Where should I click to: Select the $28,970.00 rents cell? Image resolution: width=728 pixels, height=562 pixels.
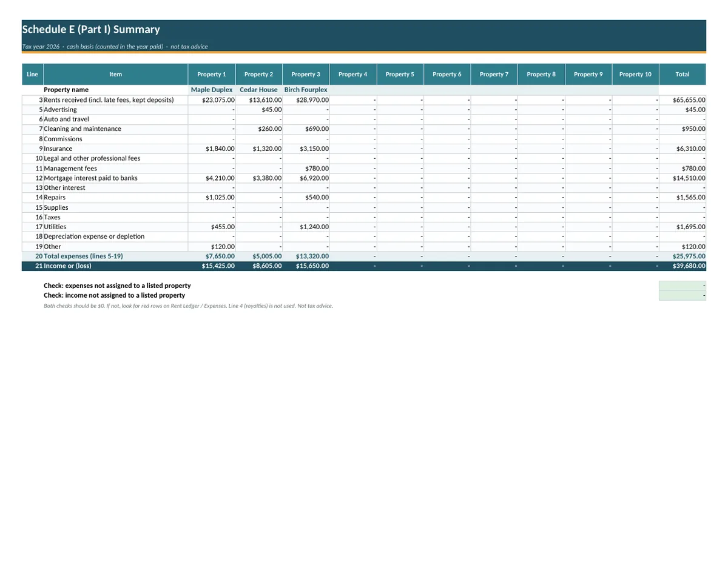(306, 99)
